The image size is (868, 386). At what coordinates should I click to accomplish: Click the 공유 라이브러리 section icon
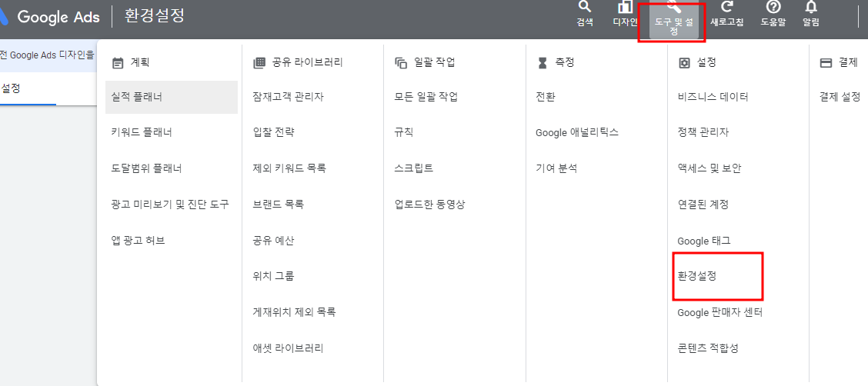[259, 63]
